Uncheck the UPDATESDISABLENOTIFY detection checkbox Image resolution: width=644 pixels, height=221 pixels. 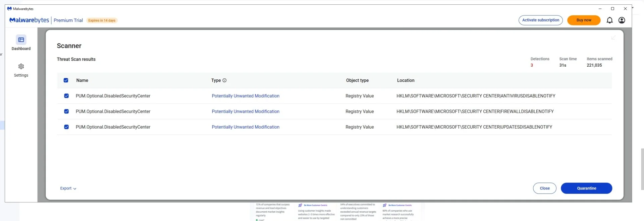[x=66, y=127]
